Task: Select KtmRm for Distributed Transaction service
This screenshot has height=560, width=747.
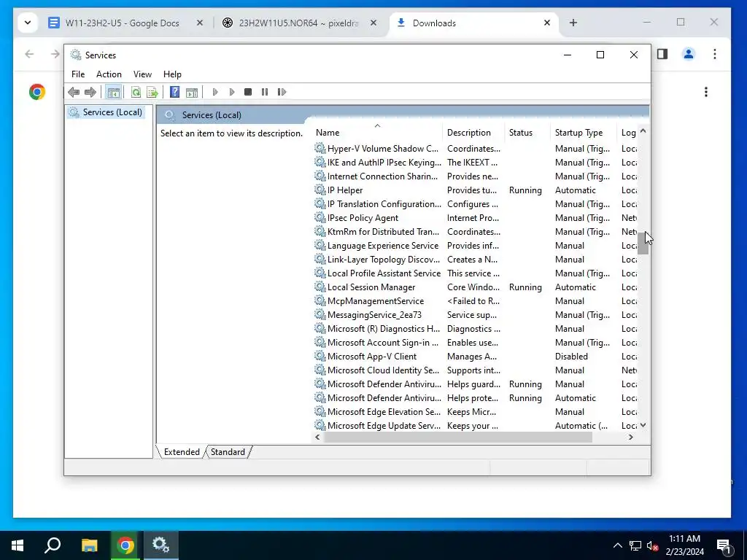Action: click(476, 231)
